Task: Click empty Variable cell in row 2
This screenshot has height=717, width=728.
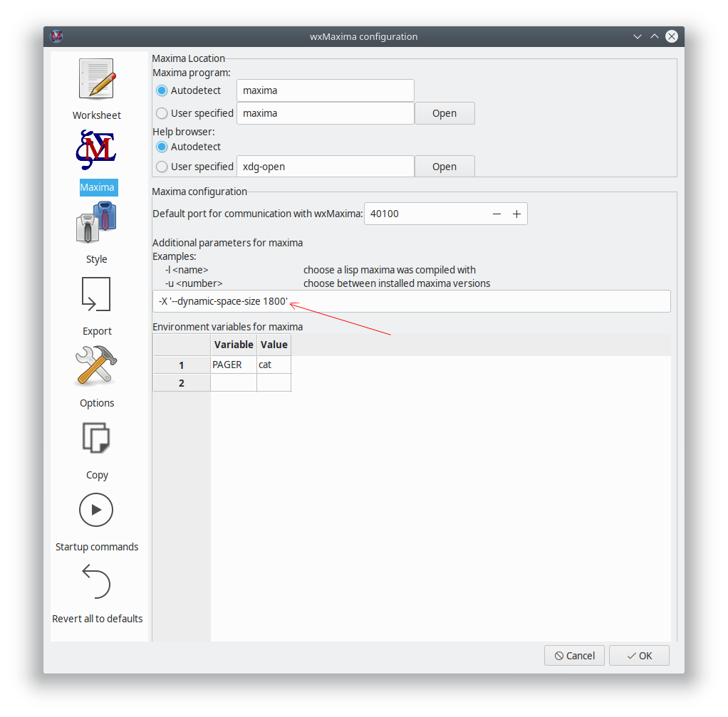Action: 234,383
